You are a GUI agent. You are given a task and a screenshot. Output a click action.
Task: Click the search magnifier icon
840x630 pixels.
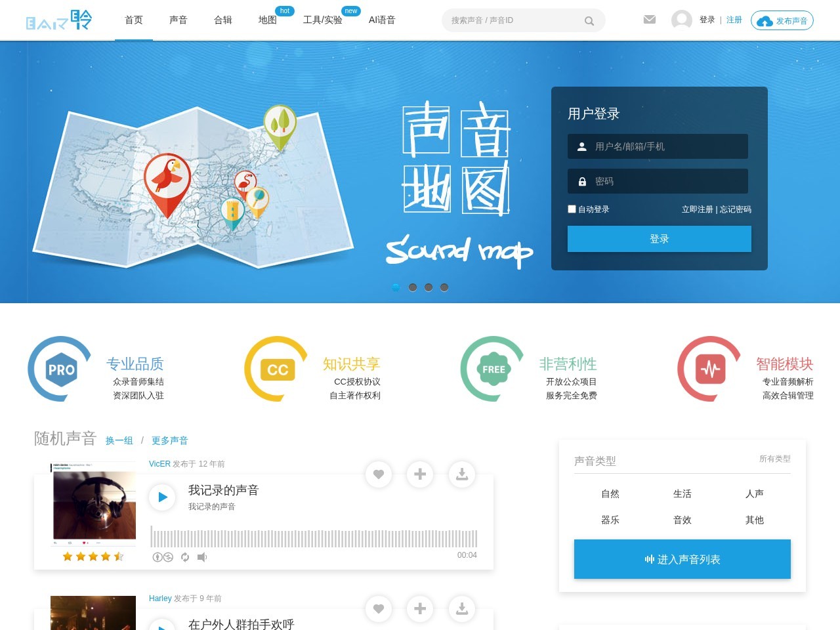[x=589, y=21]
